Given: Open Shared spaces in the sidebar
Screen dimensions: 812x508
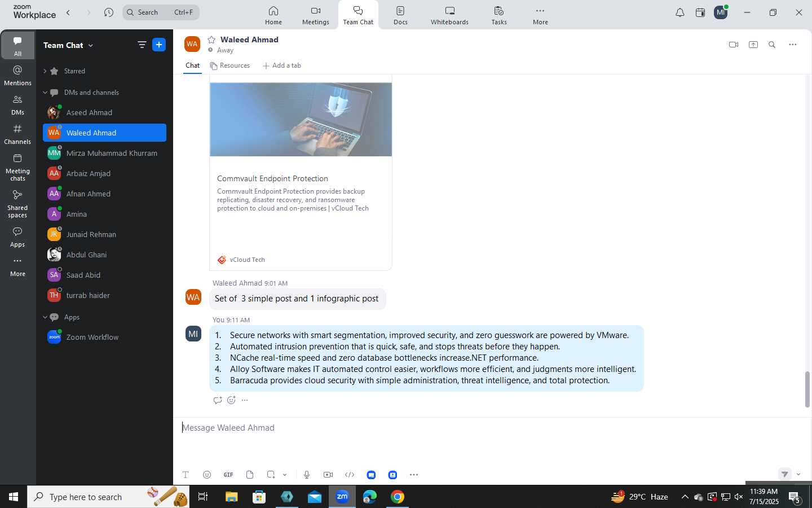Looking at the screenshot, I should pos(17,204).
